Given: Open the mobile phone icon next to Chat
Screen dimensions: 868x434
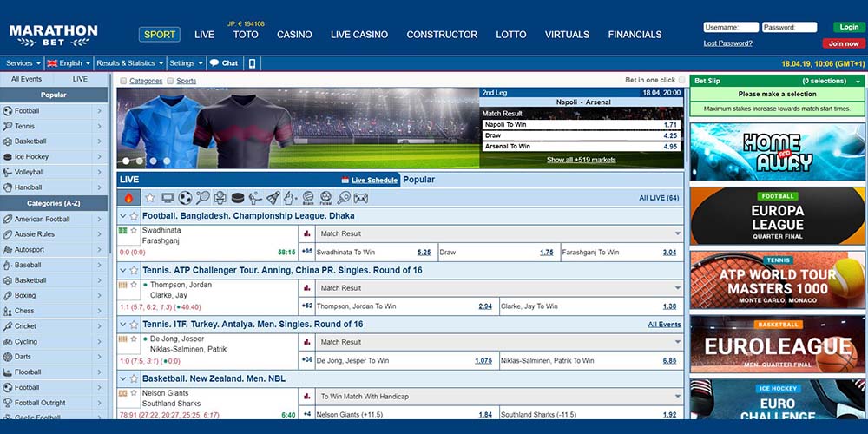Looking at the screenshot, I should 253,63.
